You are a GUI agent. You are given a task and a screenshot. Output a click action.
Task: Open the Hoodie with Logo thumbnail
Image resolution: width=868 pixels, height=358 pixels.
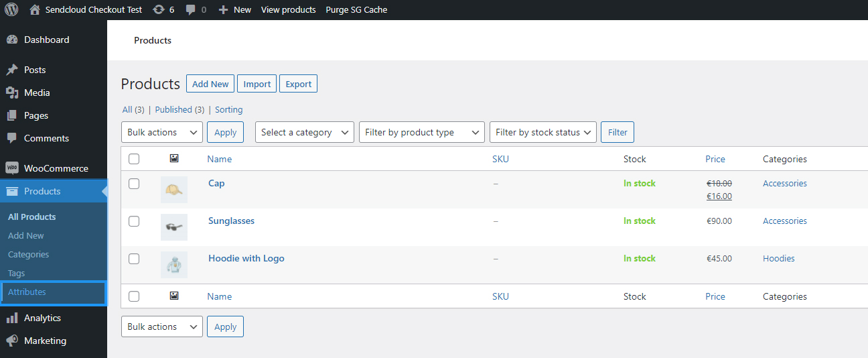(x=174, y=265)
